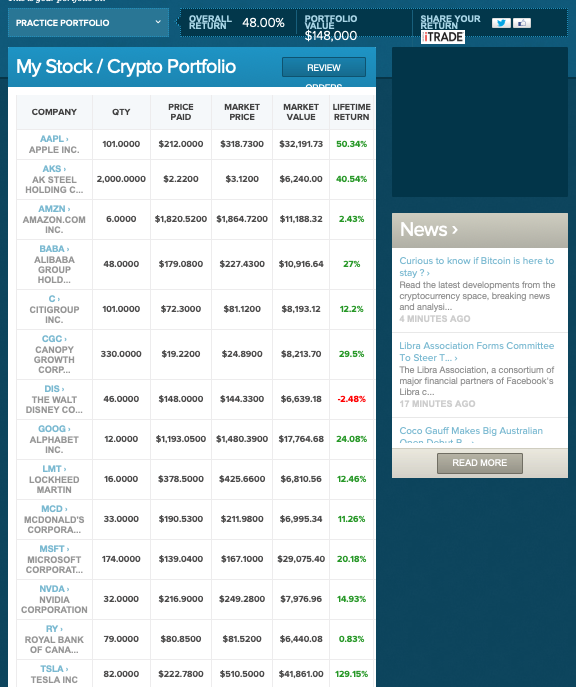
Task: Click the $179.0800 Alibaba price paid
Action: pyautogui.click(x=180, y=264)
